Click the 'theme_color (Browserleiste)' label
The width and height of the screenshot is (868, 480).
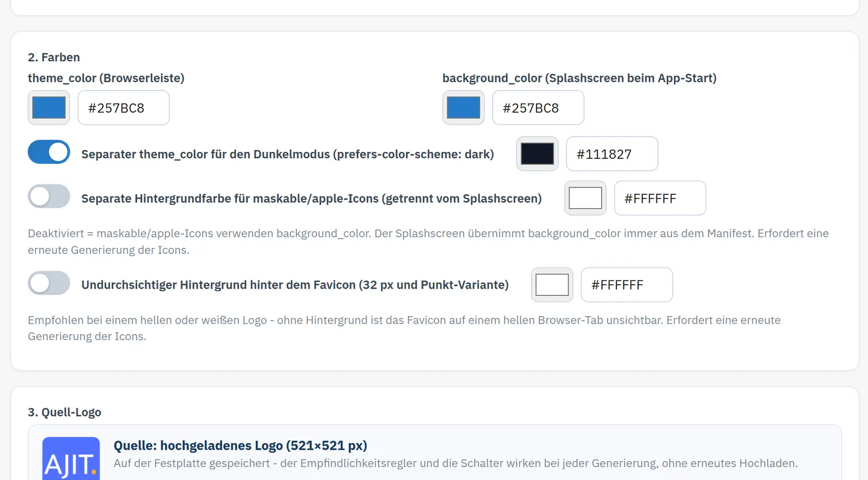tap(106, 78)
